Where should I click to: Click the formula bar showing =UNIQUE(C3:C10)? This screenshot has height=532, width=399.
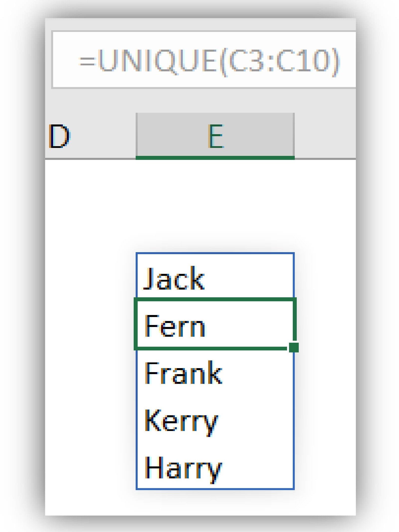pyautogui.click(x=209, y=60)
